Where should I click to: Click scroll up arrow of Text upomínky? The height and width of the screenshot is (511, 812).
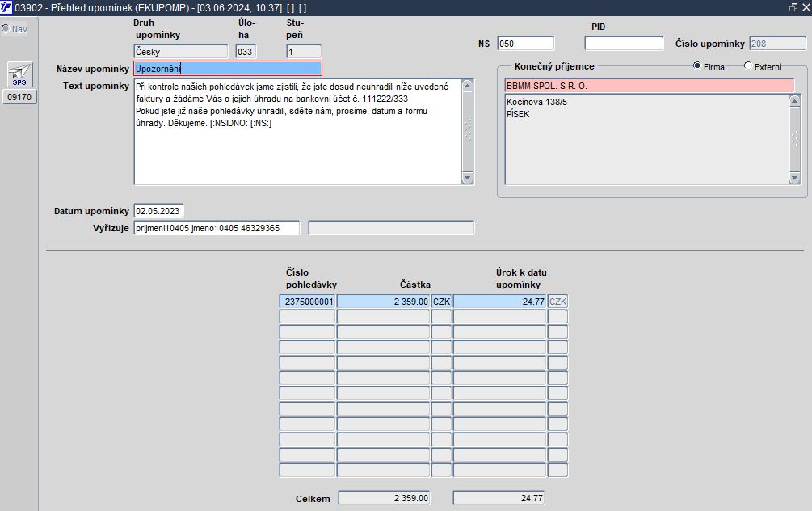pos(467,86)
